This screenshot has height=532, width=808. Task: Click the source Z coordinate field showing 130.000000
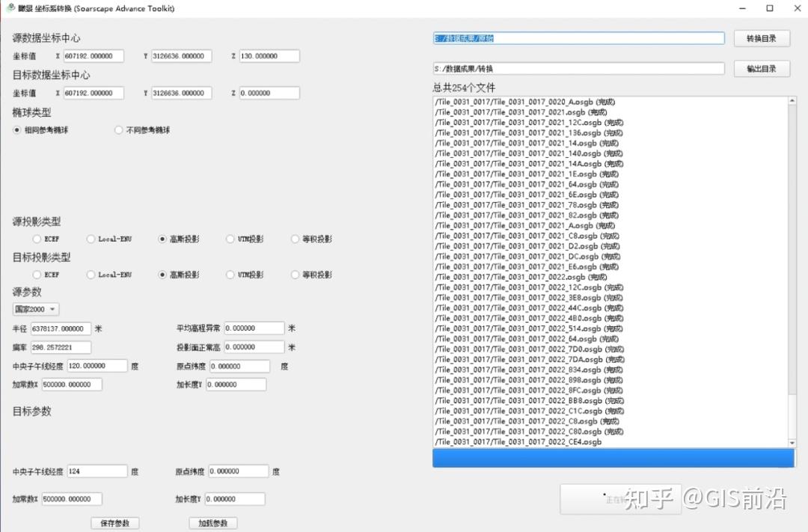[x=269, y=55]
